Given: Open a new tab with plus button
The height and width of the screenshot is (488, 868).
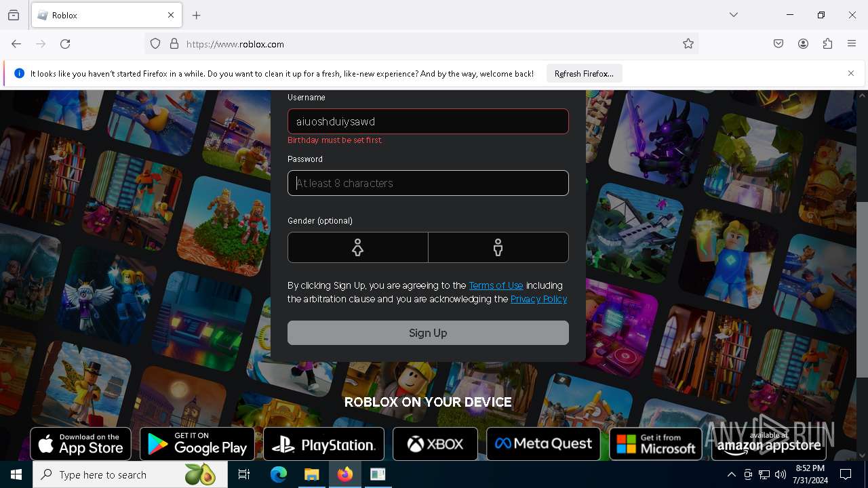Looking at the screenshot, I should 197,15.
